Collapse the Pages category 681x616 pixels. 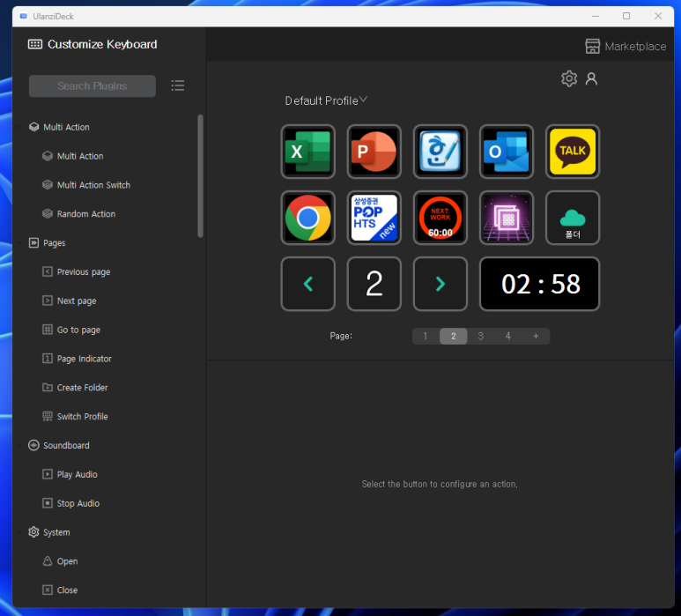(x=19, y=243)
